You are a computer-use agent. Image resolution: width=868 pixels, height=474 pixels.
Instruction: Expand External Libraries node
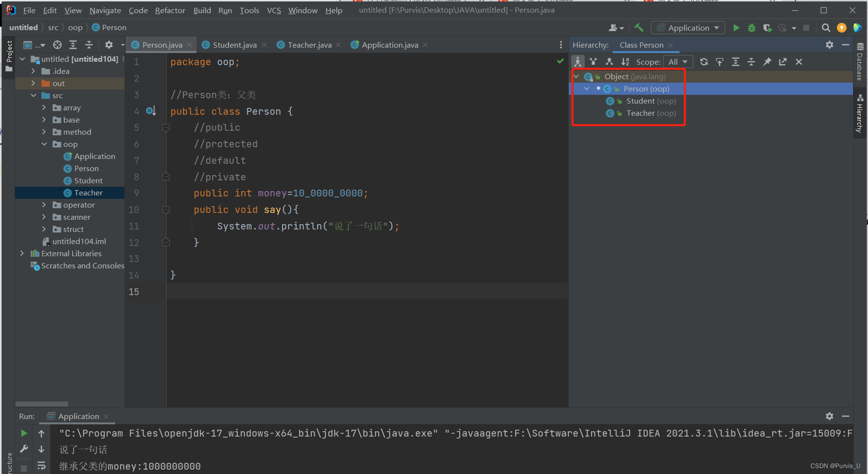coord(22,253)
